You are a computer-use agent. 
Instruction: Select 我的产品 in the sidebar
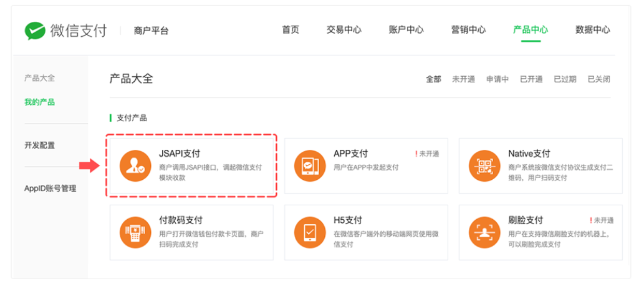pyautogui.click(x=39, y=102)
